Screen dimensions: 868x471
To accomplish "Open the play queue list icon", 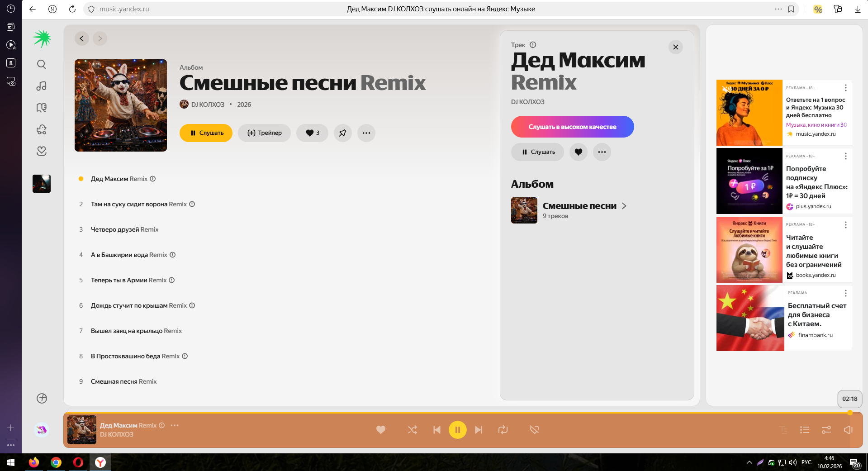I will pyautogui.click(x=804, y=430).
